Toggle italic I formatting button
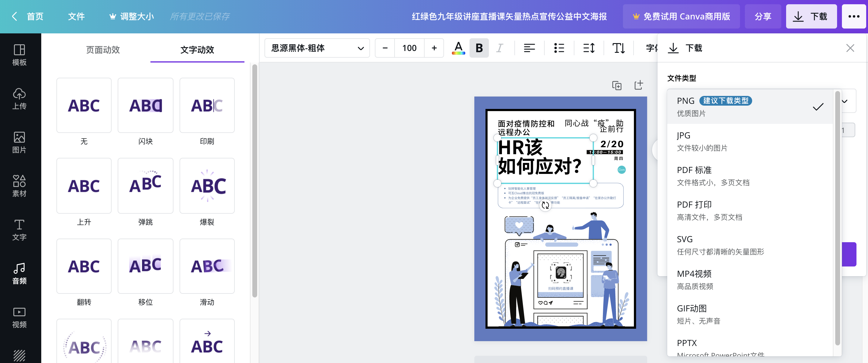The image size is (868, 363). (500, 48)
